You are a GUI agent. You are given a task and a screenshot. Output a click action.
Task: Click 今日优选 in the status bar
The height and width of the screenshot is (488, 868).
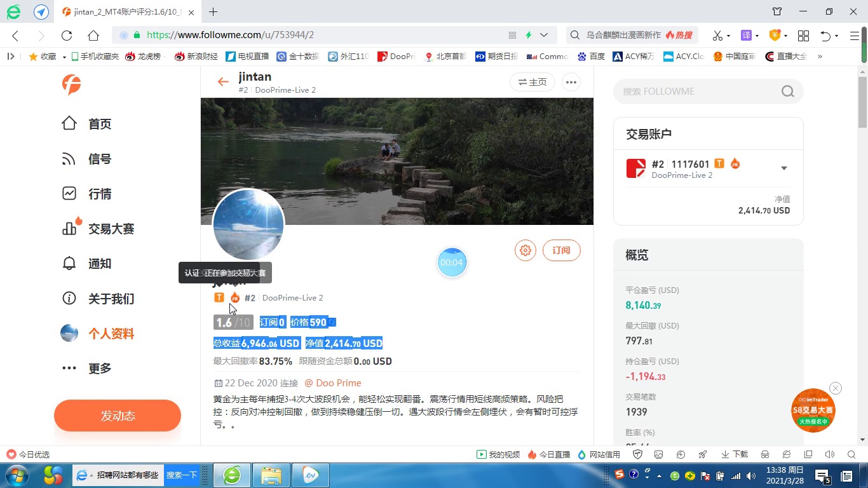coord(28,454)
